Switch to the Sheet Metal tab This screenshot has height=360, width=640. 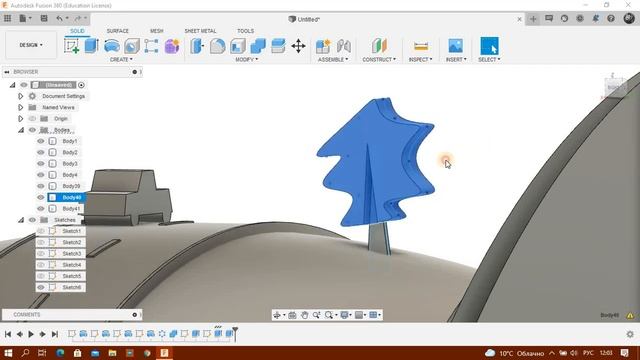[200, 31]
